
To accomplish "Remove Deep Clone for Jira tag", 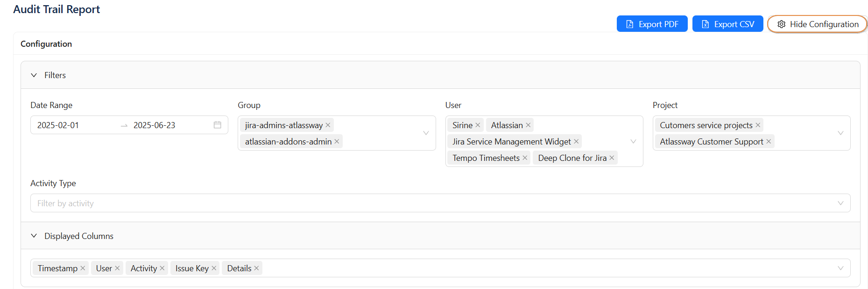I will tap(612, 158).
